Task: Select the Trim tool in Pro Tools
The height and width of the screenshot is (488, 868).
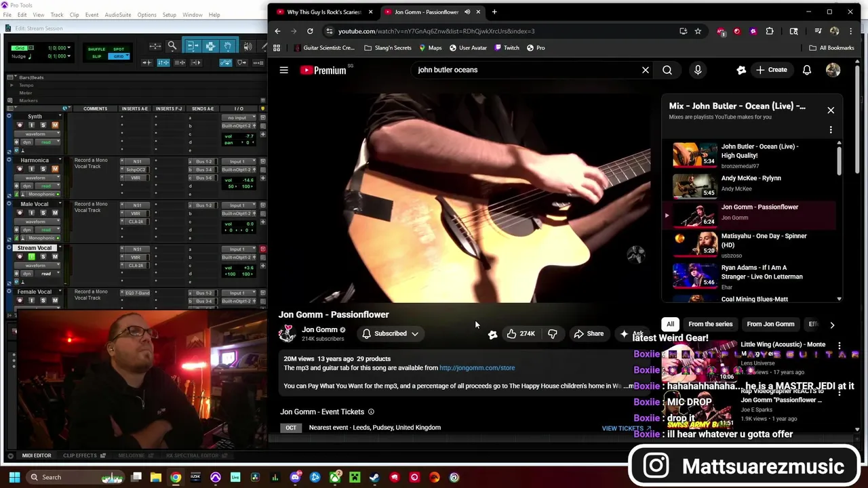Action: (193, 46)
